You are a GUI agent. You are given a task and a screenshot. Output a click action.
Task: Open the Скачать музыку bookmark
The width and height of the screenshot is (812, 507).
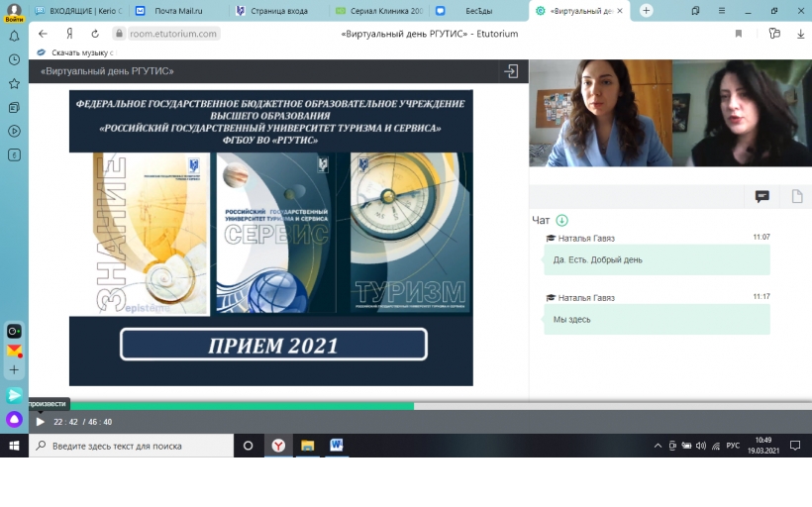[x=77, y=52]
